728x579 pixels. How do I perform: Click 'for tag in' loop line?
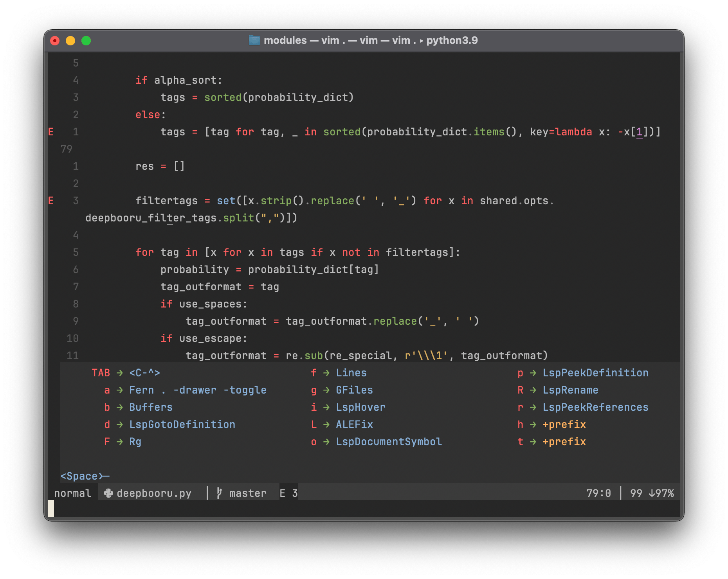298,252
